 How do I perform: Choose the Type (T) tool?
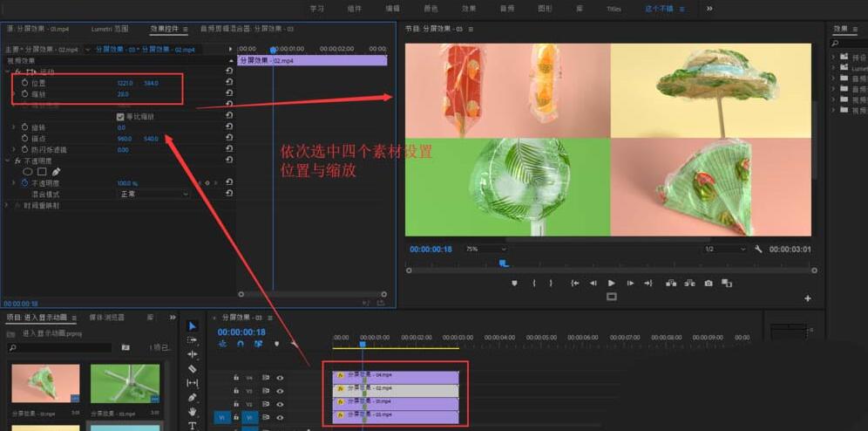pos(193,426)
